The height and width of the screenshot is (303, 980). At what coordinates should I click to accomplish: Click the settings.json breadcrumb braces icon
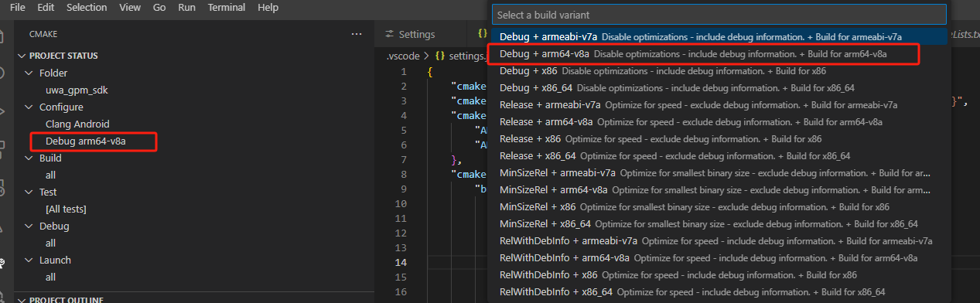pos(440,56)
